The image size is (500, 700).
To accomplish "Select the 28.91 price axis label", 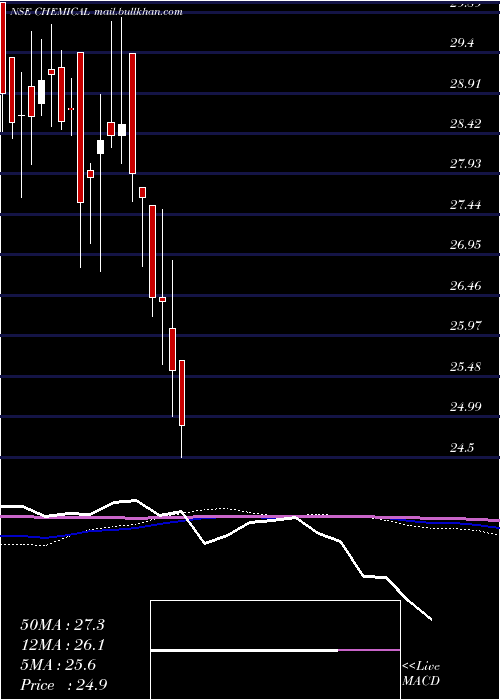I will click(x=466, y=83).
